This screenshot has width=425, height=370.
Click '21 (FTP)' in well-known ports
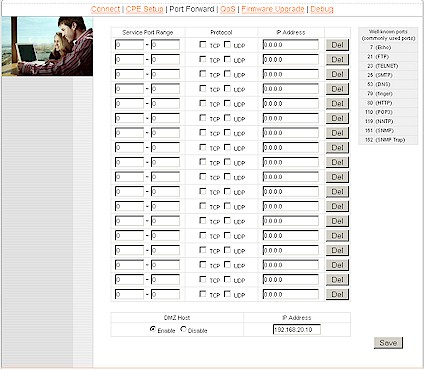coord(378,57)
